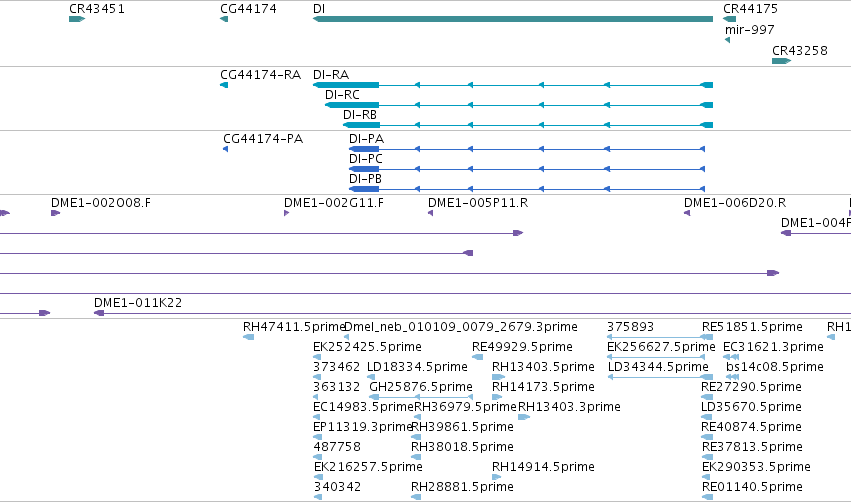Select the CG44174 gene label
Viewport: 851px width, 502px height.
point(248,9)
